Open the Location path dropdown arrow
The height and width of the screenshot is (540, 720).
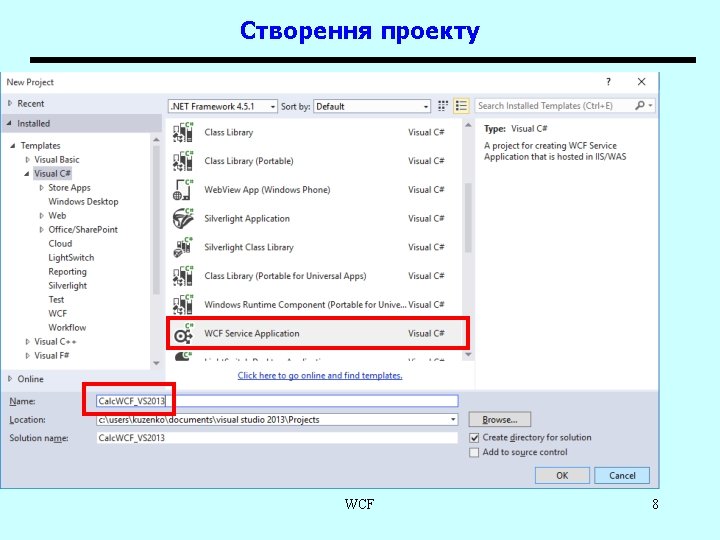coord(453,420)
